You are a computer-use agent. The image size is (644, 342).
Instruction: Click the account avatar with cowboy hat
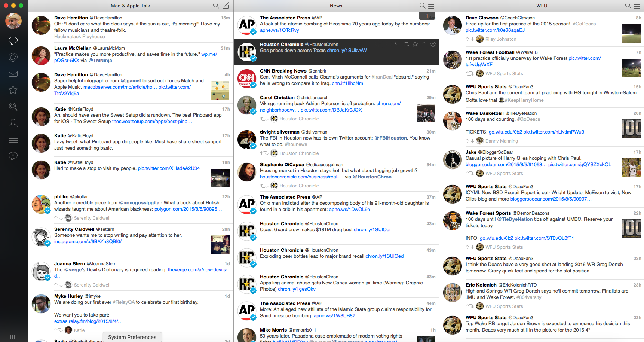click(x=13, y=21)
